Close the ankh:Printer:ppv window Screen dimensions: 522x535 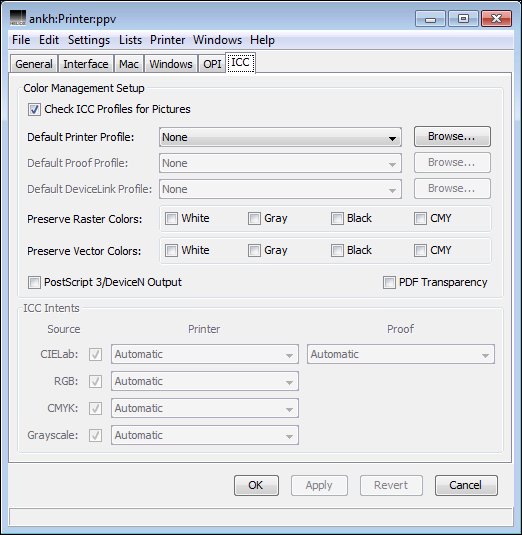point(496,19)
